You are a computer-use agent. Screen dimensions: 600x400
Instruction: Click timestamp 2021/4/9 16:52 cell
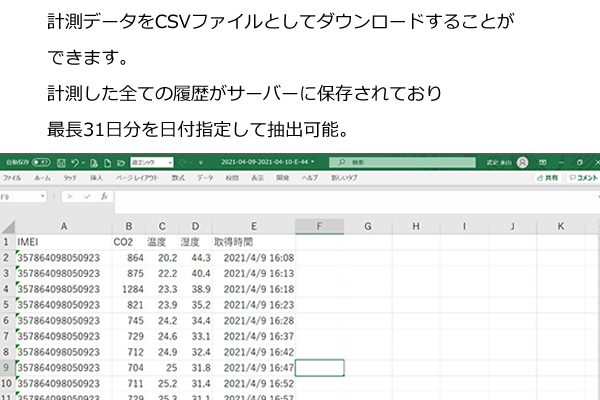tap(254, 384)
